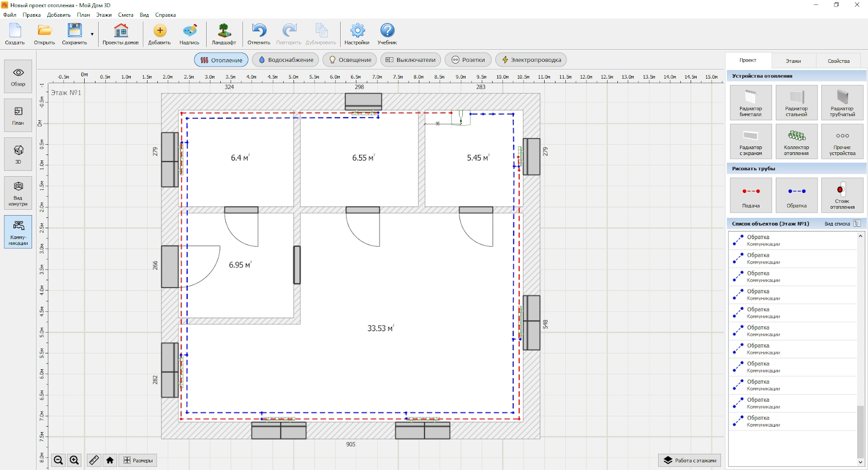Switch to the Свойства tab

click(x=838, y=61)
